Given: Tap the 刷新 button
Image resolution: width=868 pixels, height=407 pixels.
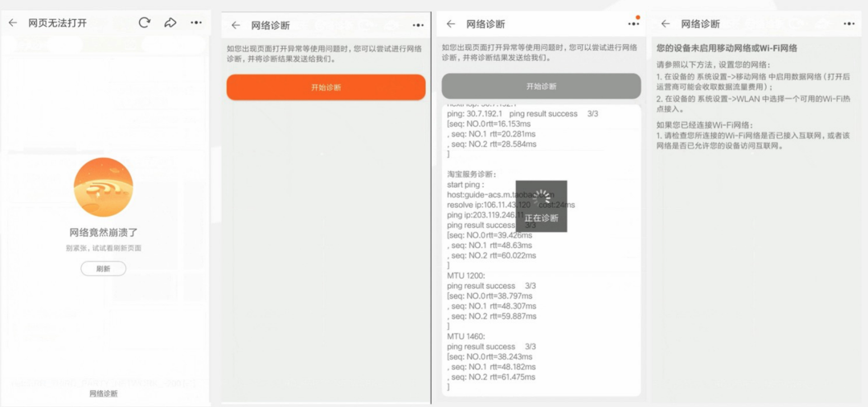Looking at the screenshot, I should (x=104, y=269).
